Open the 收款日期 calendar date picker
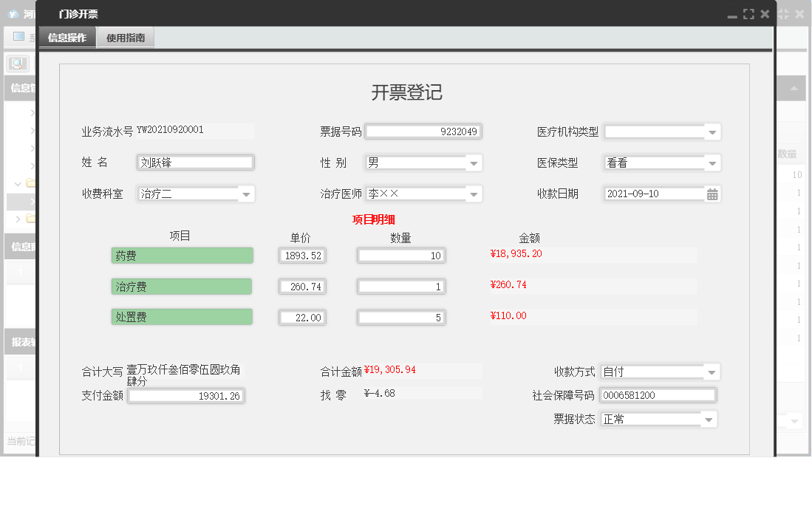 (712, 194)
